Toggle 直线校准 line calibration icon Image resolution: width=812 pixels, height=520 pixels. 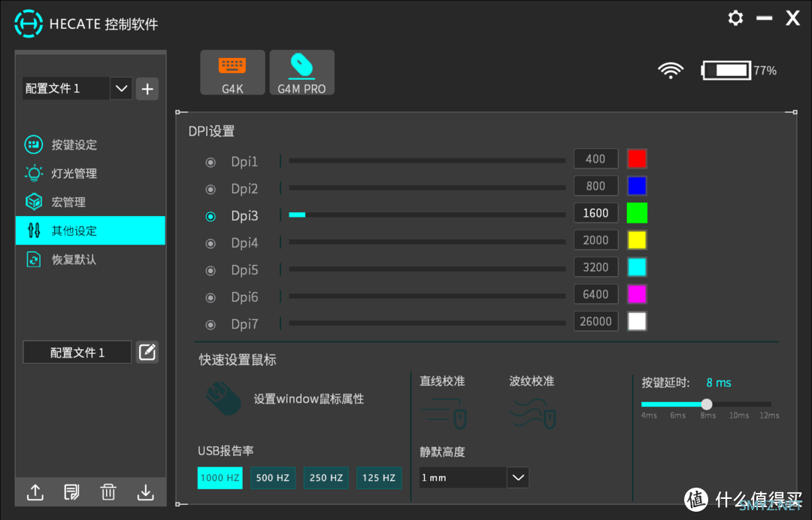(444, 412)
